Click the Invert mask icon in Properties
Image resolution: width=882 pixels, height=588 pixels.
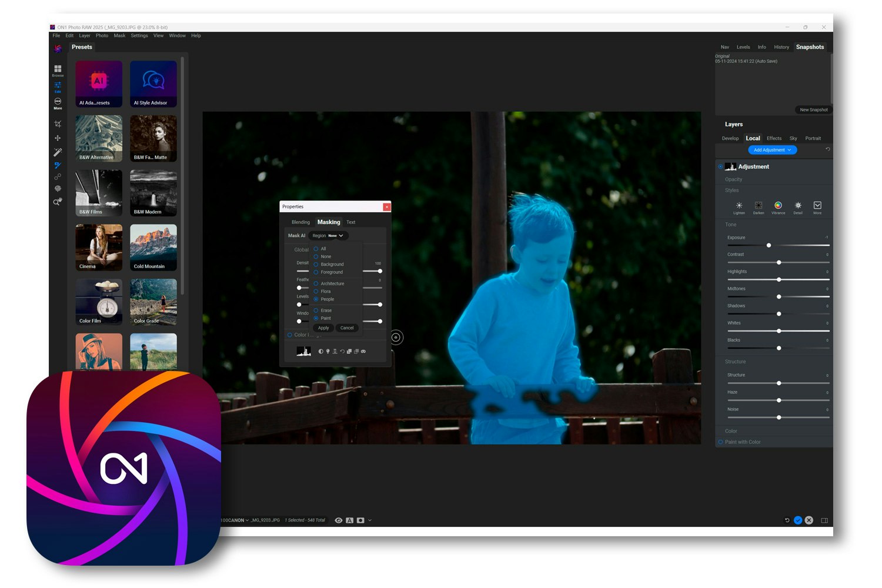point(320,352)
